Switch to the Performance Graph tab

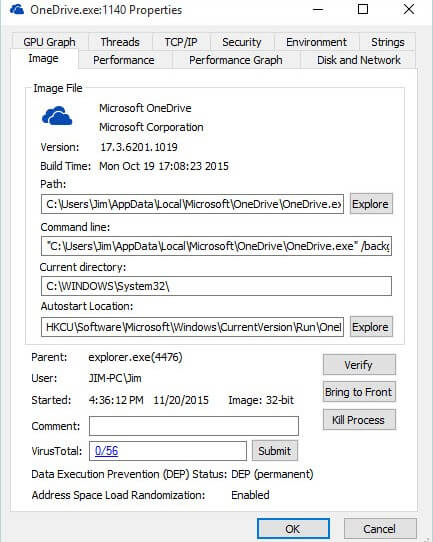236,60
